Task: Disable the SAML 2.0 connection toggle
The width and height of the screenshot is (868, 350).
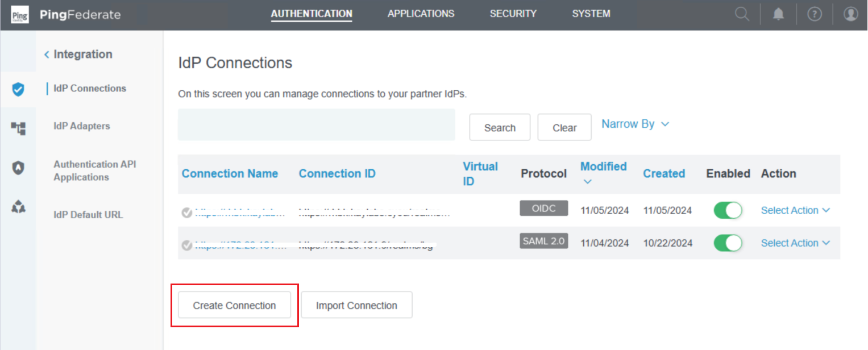Action: (x=728, y=243)
